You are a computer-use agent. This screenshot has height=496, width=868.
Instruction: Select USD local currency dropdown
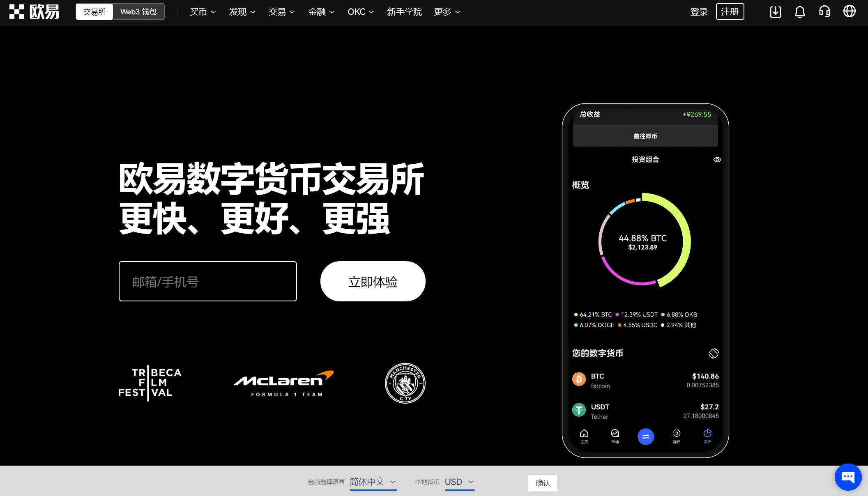[x=459, y=482]
